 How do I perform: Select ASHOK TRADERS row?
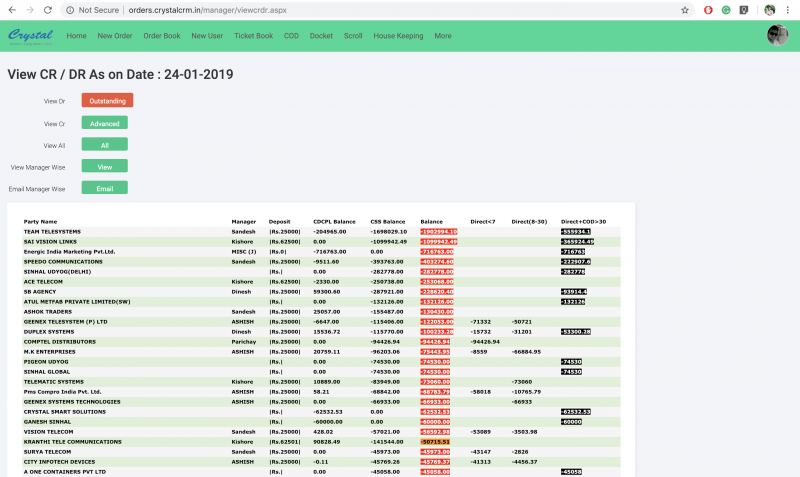point(321,312)
